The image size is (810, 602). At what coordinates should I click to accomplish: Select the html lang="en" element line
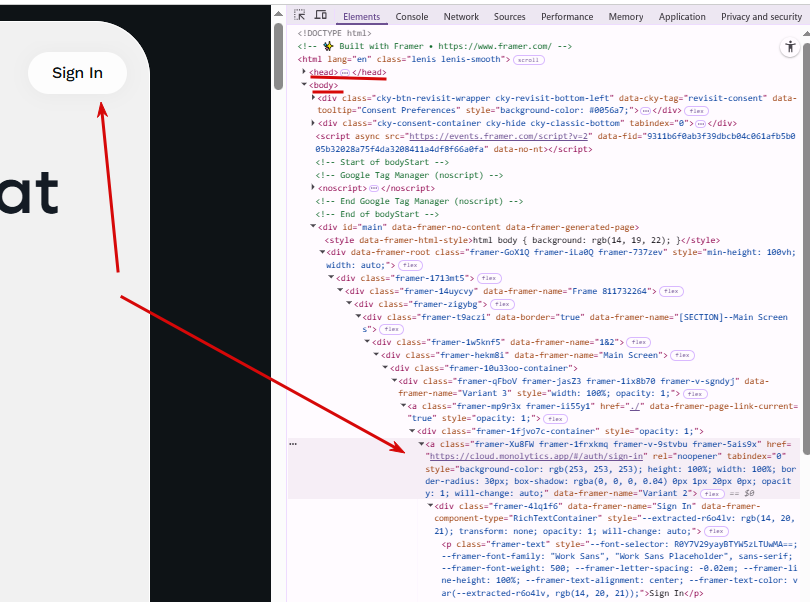pos(403,59)
